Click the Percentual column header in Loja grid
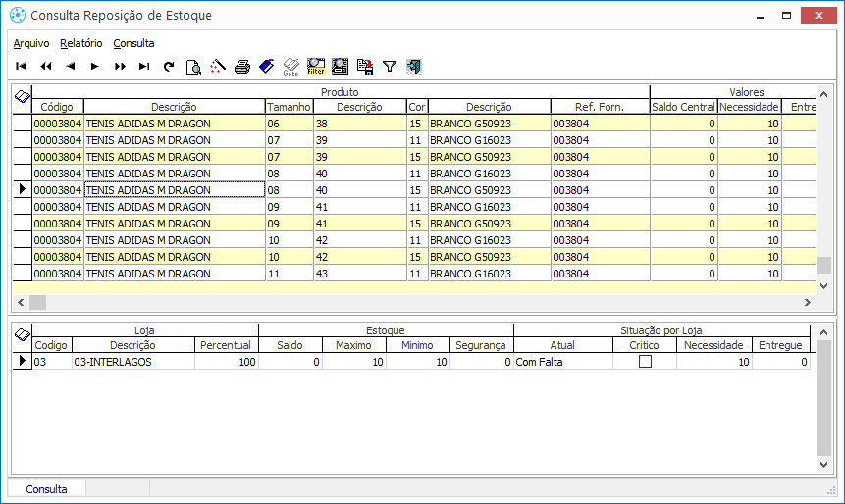845x504 pixels. [x=226, y=345]
